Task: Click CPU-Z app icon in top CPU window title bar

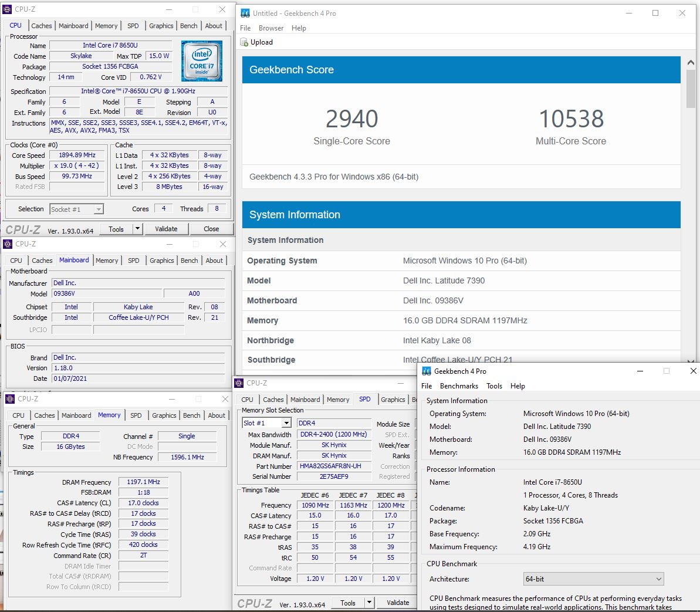Action: (x=7, y=9)
